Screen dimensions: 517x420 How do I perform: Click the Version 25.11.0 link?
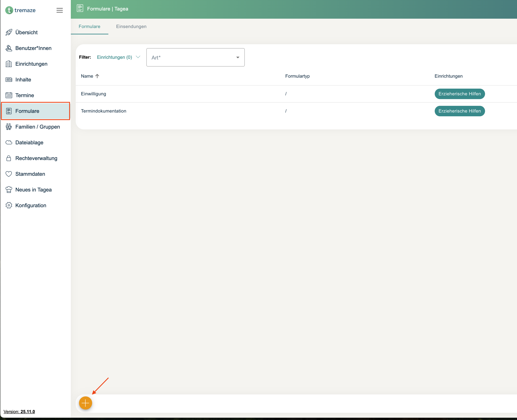(x=19, y=411)
